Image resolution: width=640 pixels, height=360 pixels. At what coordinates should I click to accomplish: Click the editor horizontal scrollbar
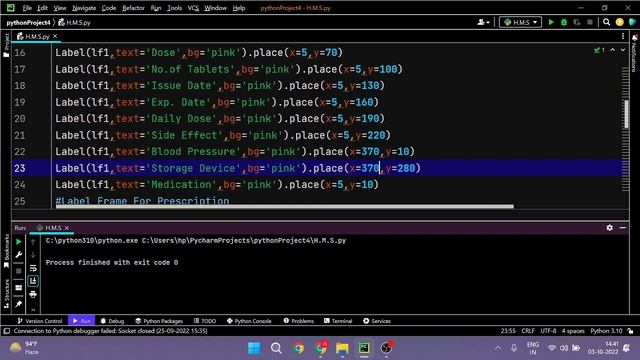click(x=284, y=207)
